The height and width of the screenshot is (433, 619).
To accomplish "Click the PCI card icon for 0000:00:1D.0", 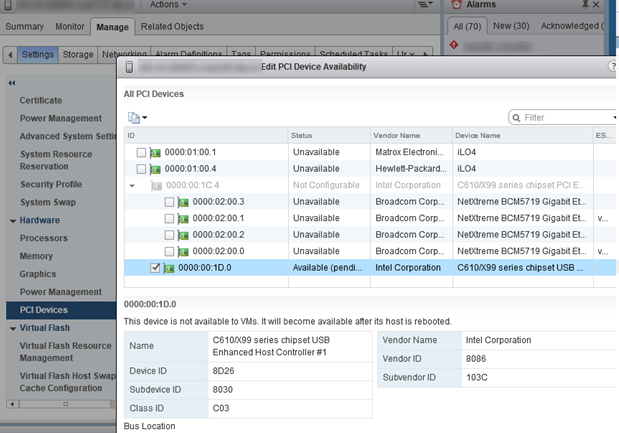I will click(169, 268).
